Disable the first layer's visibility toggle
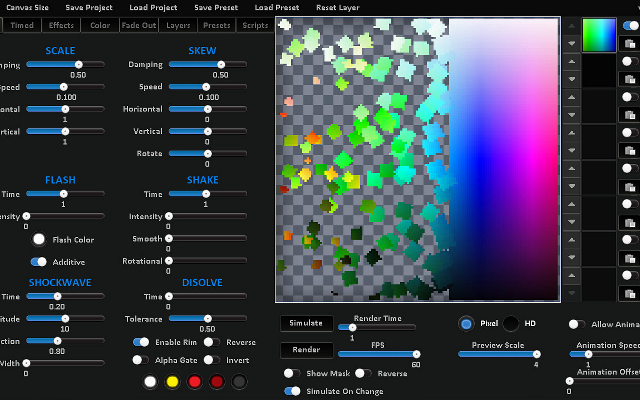 (x=631, y=26)
